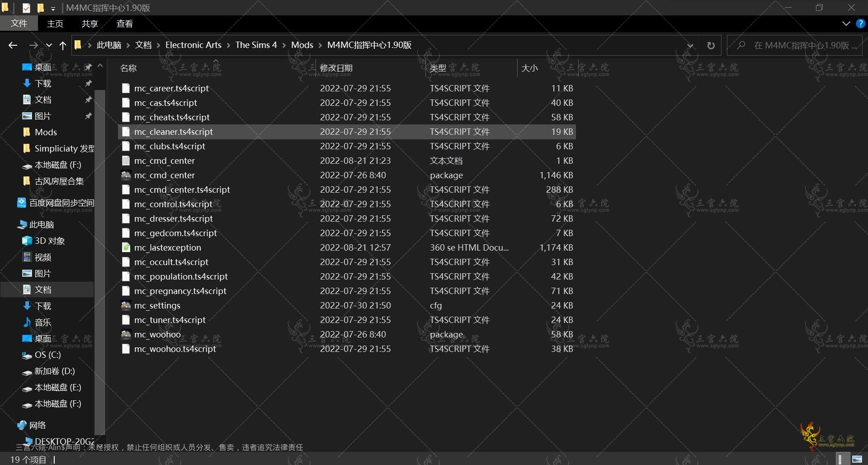The image size is (868, 465).
Task: Open the address bar history dropdown
Action: pos(690,45)
